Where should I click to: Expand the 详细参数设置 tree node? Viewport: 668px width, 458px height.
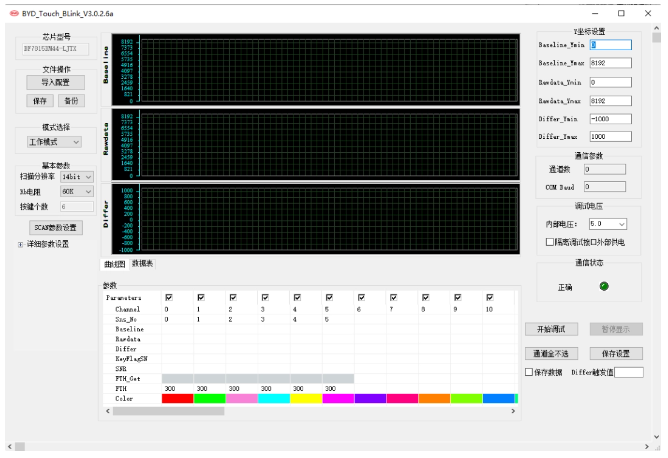tap(19, 243)
